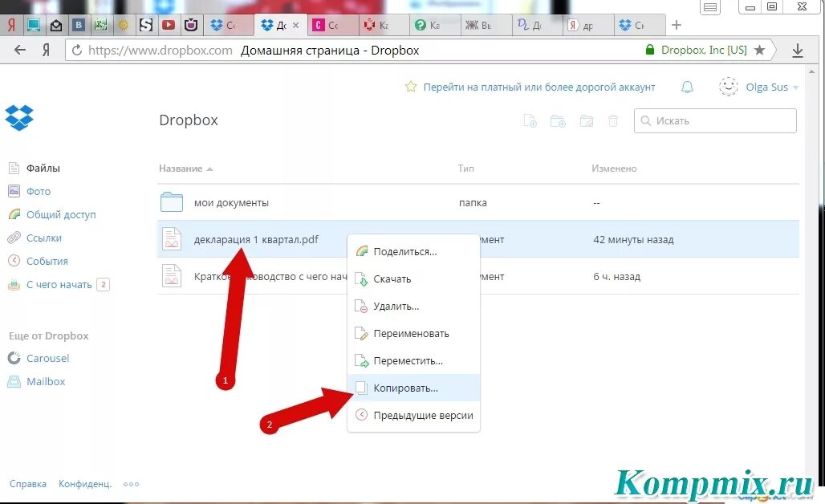This screenshot has width=825, height=504.
Task: Choose Переместить in context menu
Action: [x=413, y=361]
